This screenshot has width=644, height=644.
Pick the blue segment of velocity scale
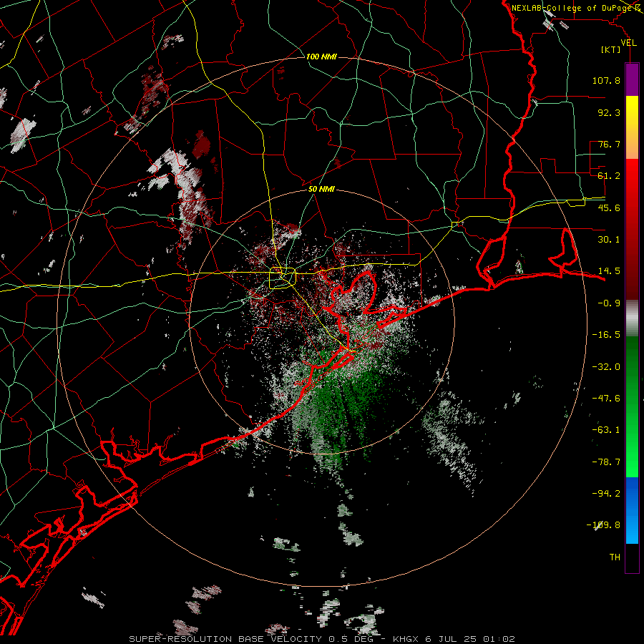[x=632, y=510]
